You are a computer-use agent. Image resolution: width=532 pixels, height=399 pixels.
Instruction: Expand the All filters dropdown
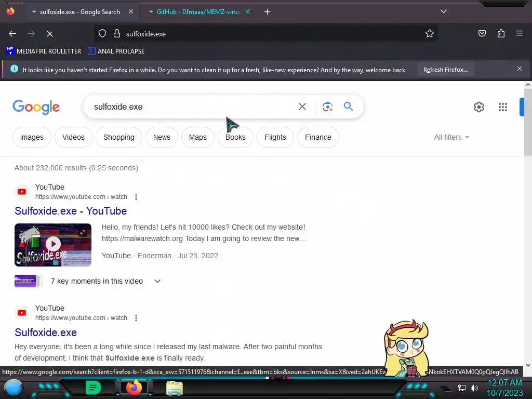(x=451, y=137)
